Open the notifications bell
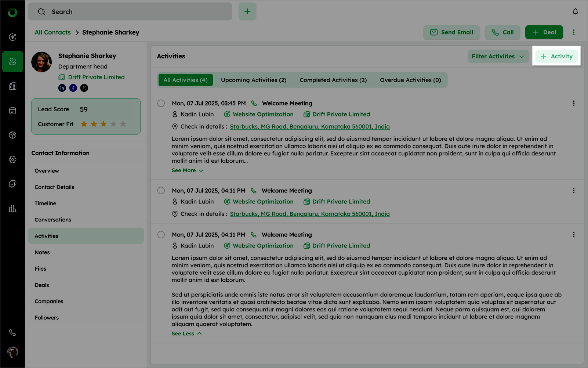Viewport: 588px width, 368px height. coord(575,12)
